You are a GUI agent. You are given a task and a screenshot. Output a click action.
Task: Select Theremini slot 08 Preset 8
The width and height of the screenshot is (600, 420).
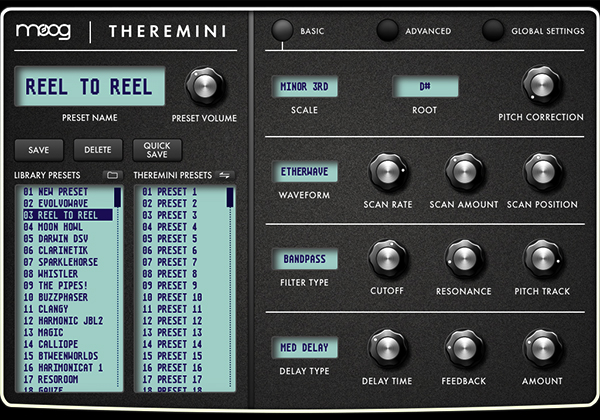tap(183, 274)
